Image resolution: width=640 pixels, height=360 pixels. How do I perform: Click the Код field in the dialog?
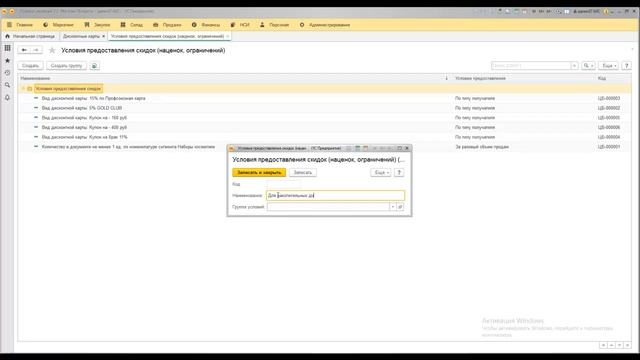(284, 184)
